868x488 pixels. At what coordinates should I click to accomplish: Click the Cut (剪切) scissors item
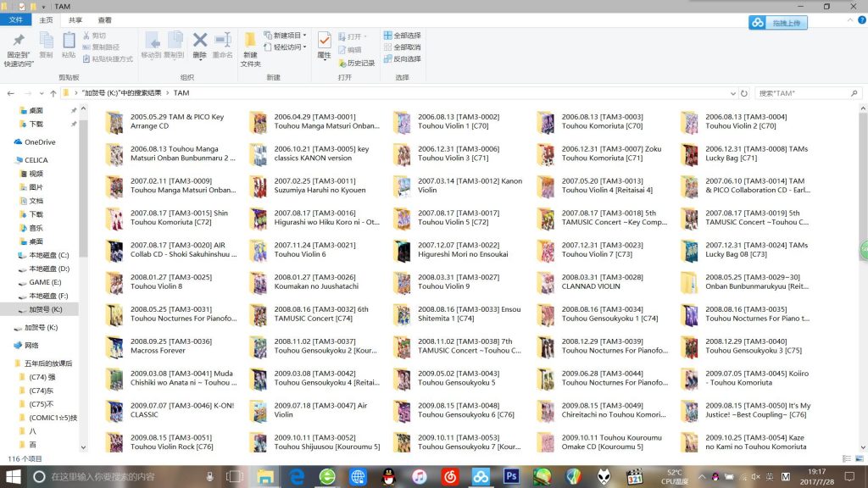94,36
